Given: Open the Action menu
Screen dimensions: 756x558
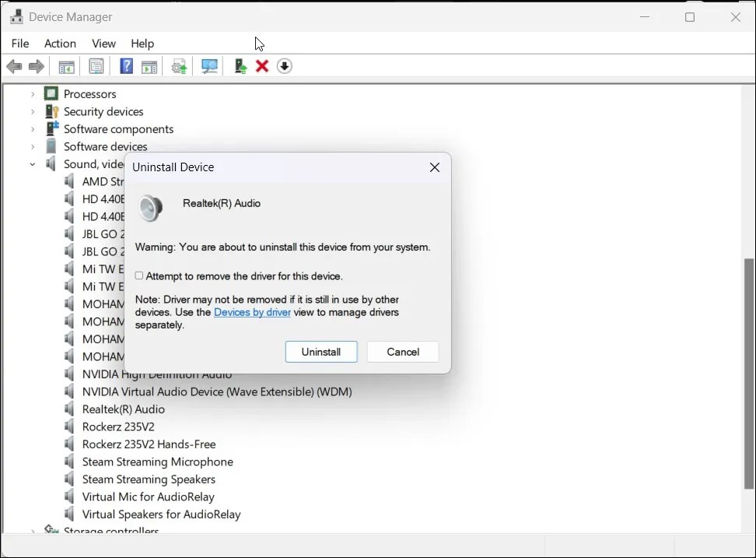Looking at the screenshot, I should pyautogui.click(x=60, y=44).
